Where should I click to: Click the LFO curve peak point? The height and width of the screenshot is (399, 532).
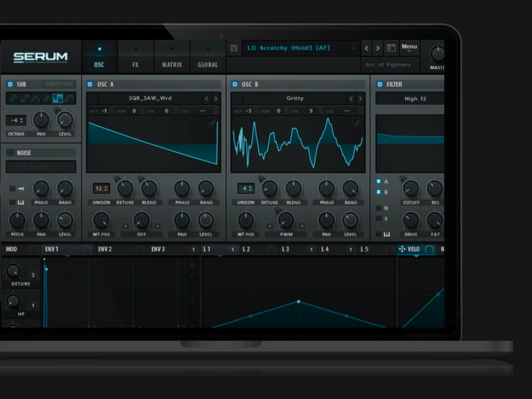298,301
